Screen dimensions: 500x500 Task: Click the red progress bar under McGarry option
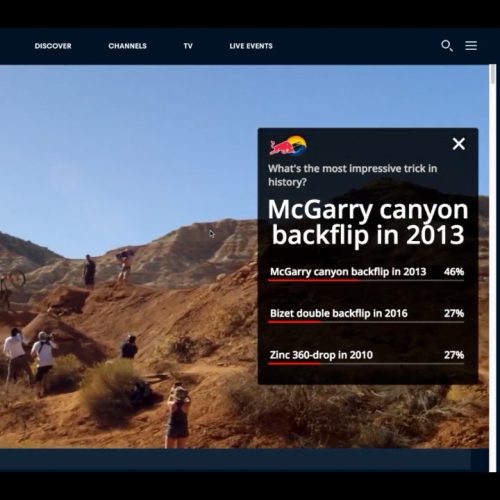click(x=314, y=280)
